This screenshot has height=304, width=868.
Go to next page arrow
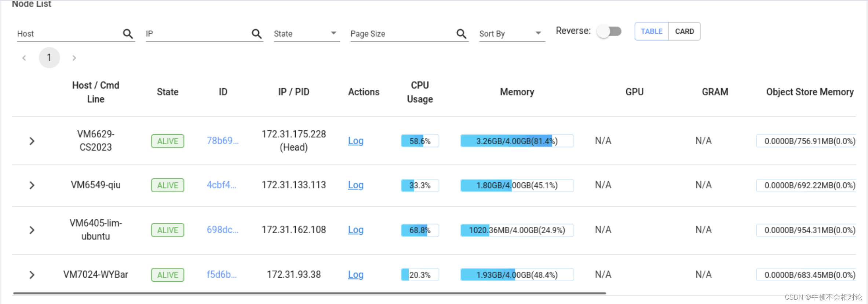click(x=74, y=58)
